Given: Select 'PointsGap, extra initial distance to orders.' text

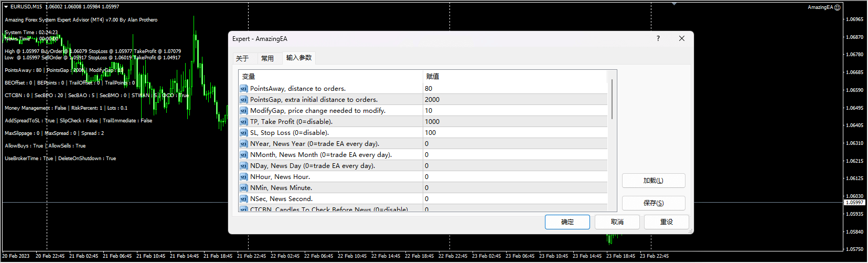Looking at the screenshot, I should coord(314,100).
